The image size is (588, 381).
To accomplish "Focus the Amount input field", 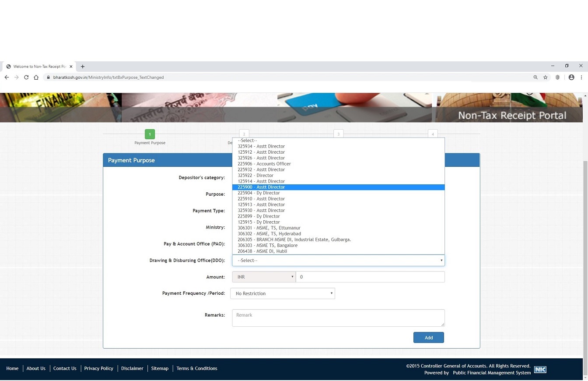I will point(370,277).
